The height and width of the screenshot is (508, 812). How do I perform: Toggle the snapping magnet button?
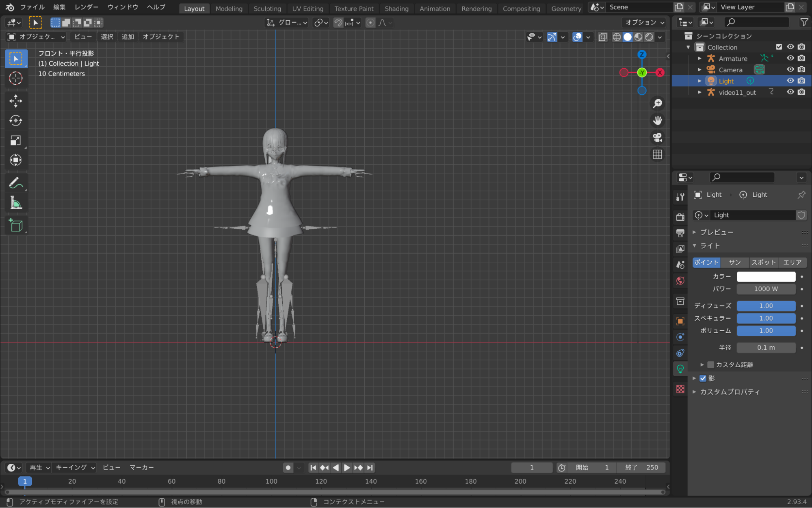click(338, 23)
